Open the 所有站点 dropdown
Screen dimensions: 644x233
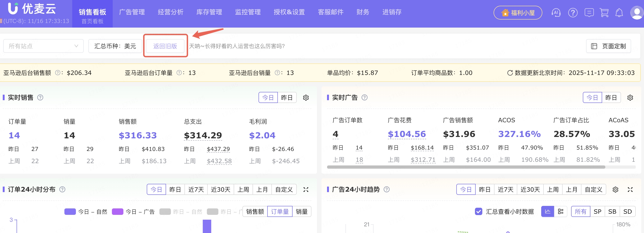coord(43,46)
